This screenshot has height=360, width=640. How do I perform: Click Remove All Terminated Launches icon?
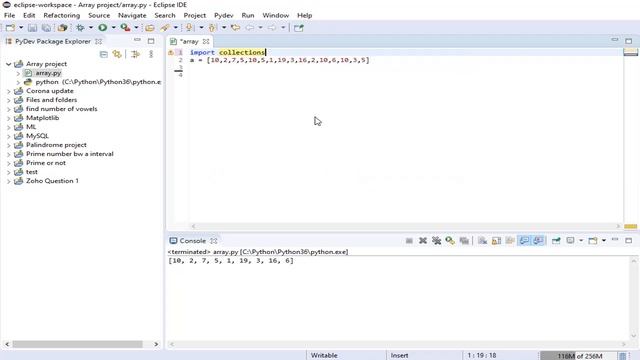click(437, 241)
